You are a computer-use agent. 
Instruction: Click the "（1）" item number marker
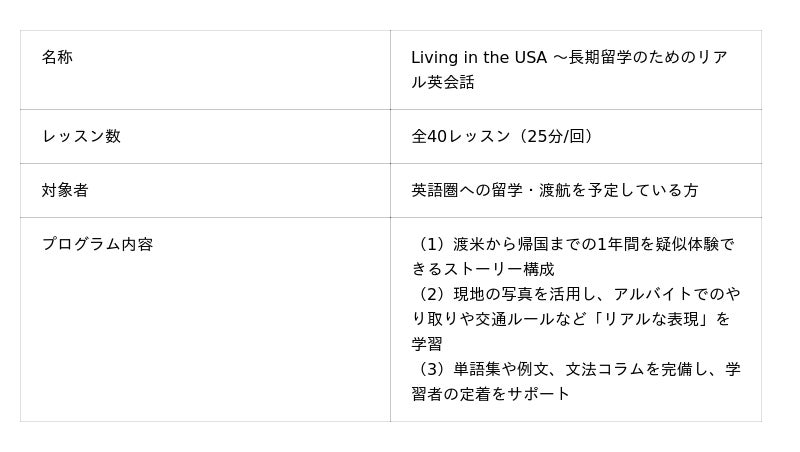(x=431, y=244)
